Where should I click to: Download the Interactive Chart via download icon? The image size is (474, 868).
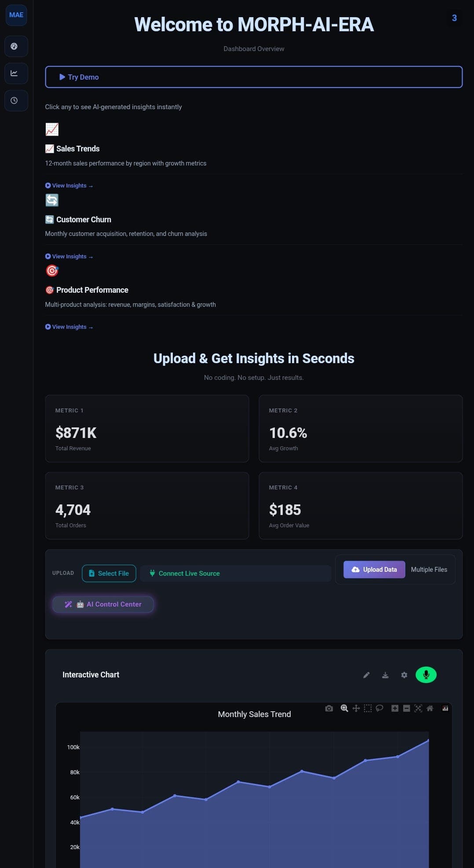coord(385,675)
